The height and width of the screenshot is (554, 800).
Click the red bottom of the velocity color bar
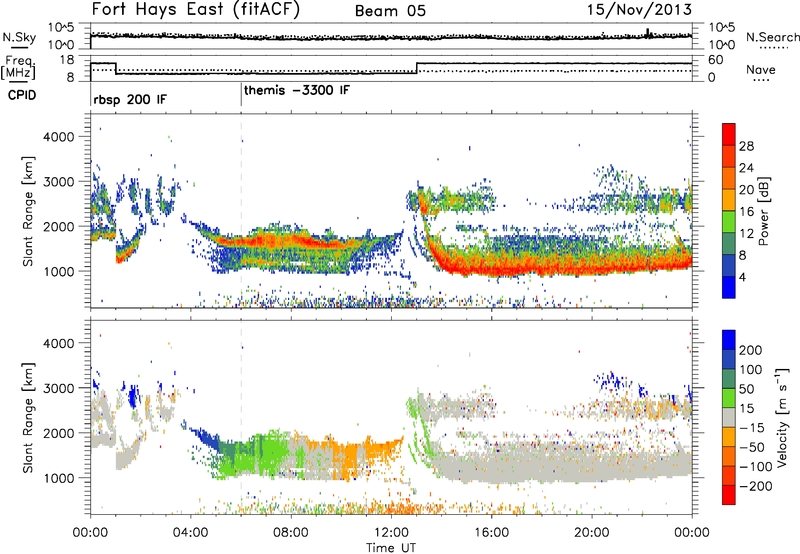tap(729, 495)
